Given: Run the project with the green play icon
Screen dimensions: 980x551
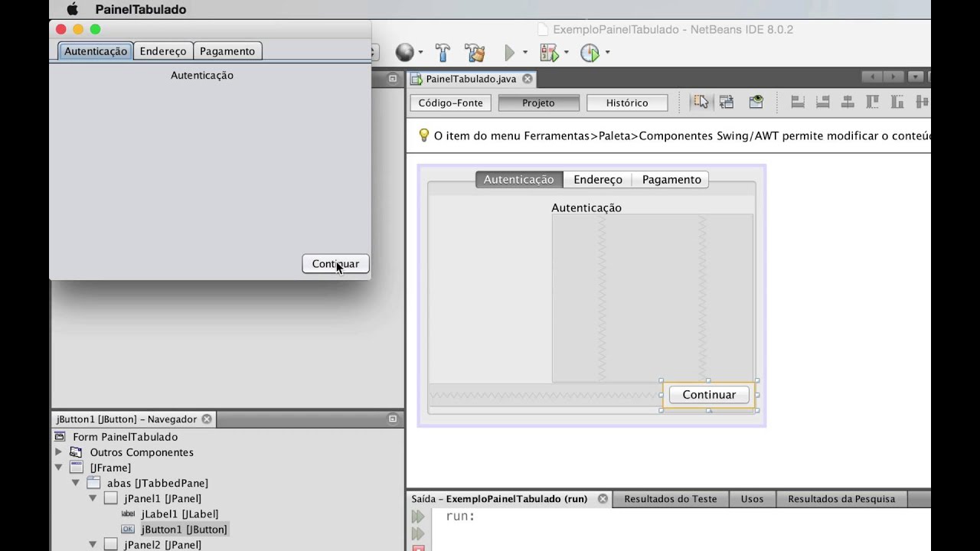Looking at the screenshot, I should tap(509, 53).
